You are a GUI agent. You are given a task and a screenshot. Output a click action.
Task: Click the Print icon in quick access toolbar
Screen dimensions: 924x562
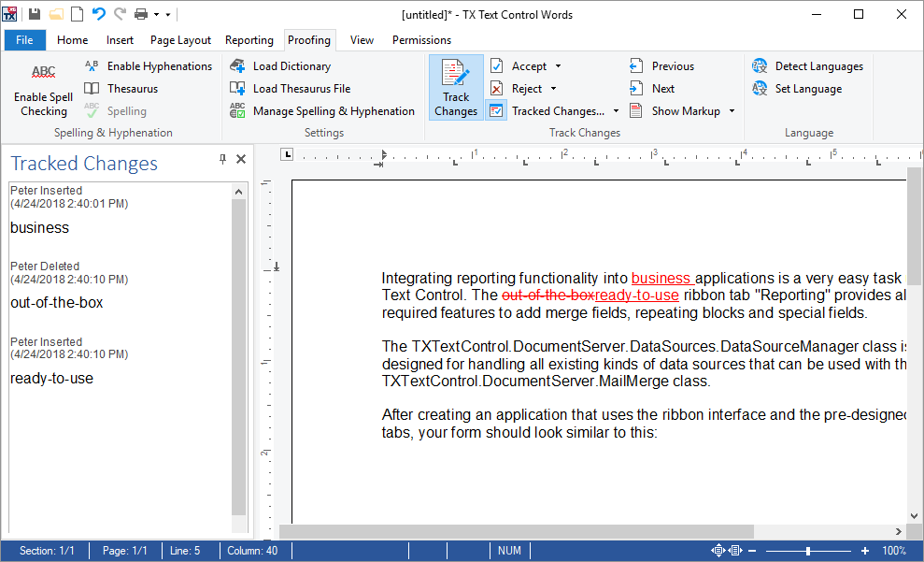(141, 14)
